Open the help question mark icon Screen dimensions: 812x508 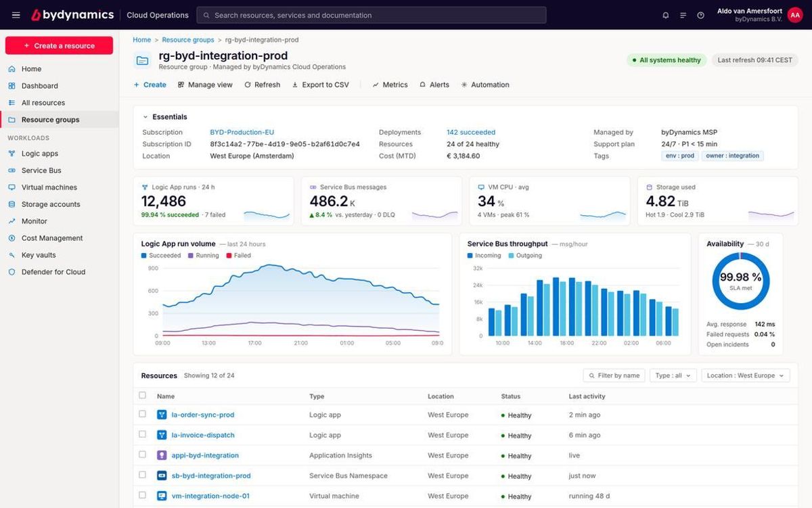click(x=700, y=15)
